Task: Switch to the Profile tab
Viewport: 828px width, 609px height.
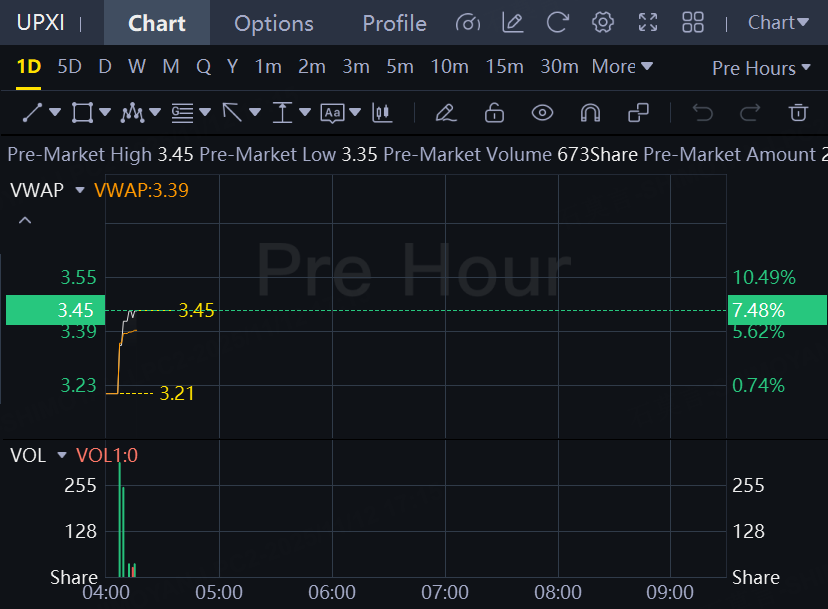Action: [394, 23]
